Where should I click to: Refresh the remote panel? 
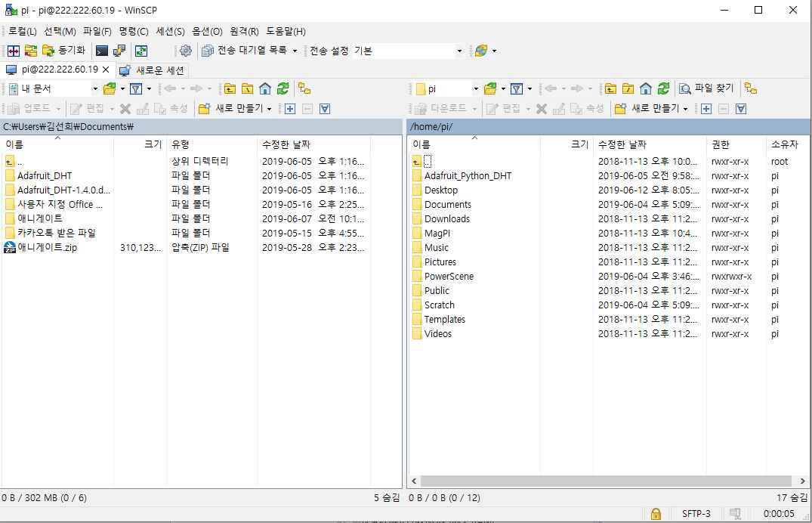click(663, 88)
